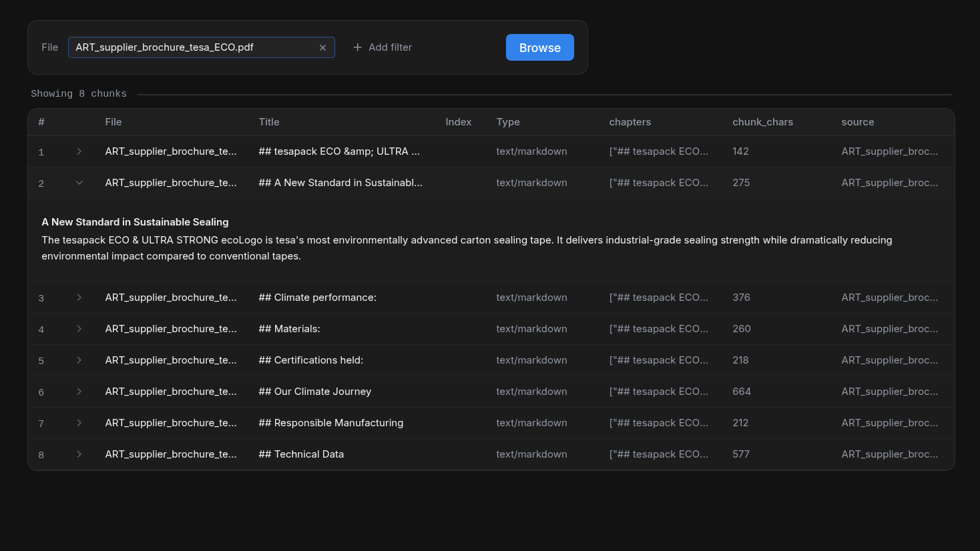980x551 pixels.
Task: Click the chapters column header
Action: [630, 122]
